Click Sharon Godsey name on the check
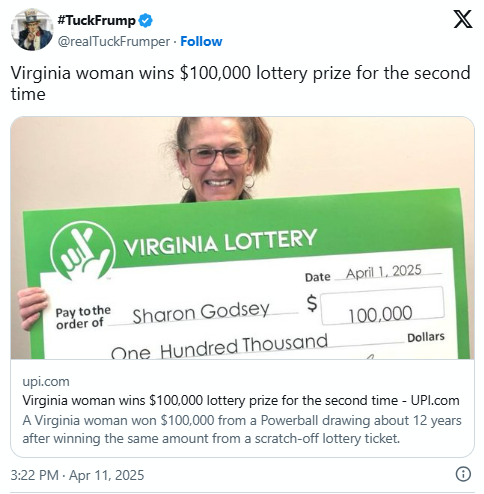 pyautogui.click(x=201, y=312)
